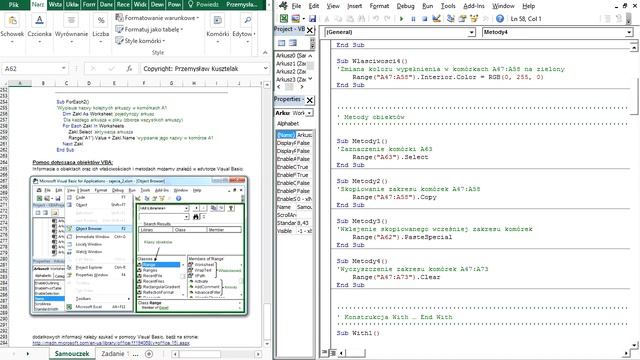Select Arkusz0 in the Project tree

coord(291,56)
